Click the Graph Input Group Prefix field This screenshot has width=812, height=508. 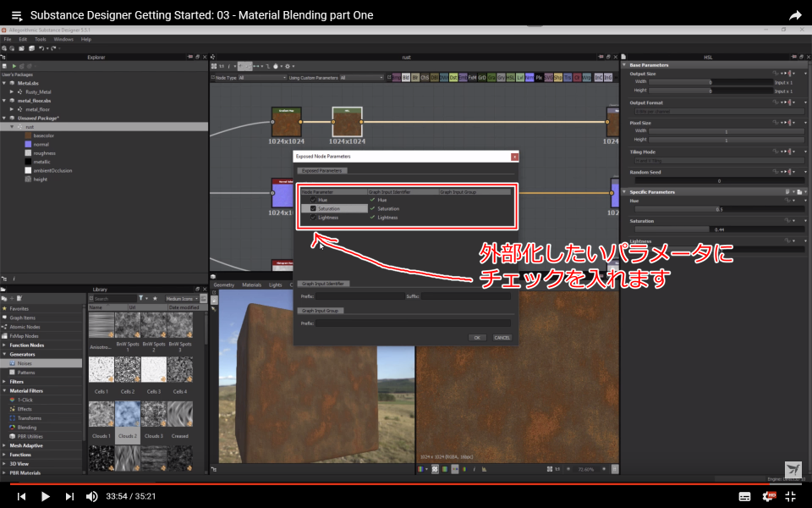point(414,323)
